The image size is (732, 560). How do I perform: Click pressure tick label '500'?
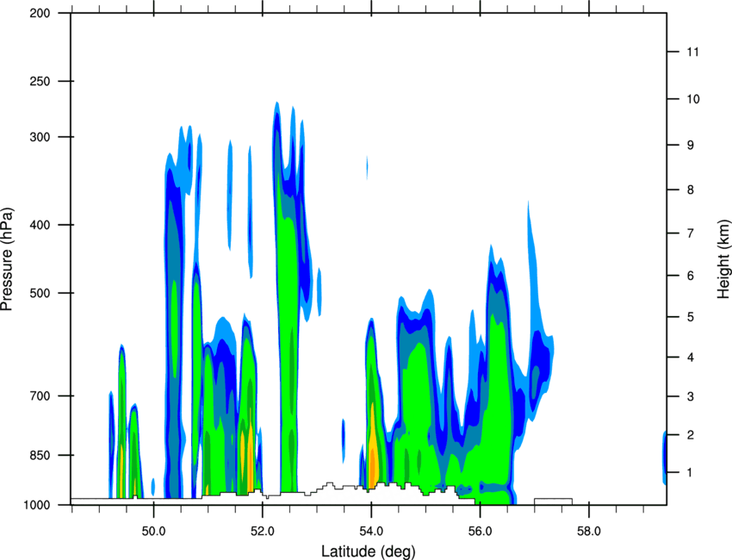pyautogui.click(x=40, y=293)
